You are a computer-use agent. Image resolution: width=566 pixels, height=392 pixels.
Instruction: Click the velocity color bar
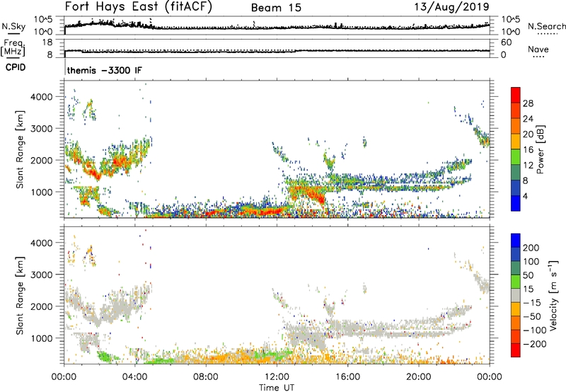(x=516, y=295)
